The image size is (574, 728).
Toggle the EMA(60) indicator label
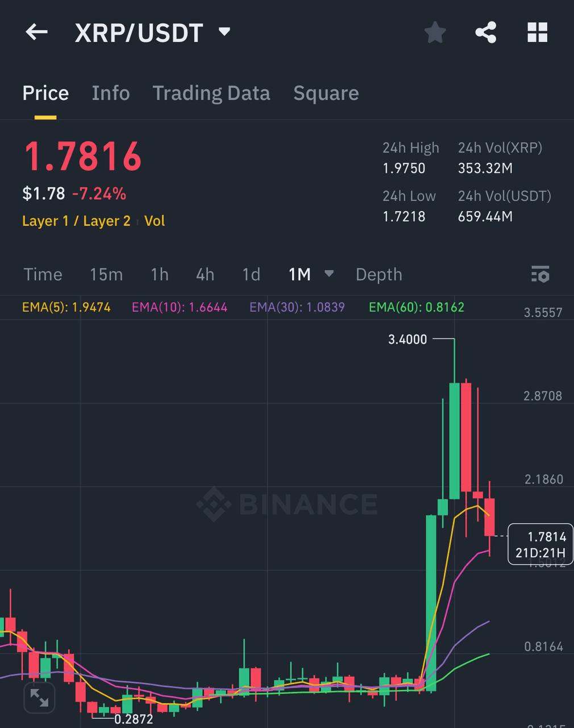(x=416, y=307)
